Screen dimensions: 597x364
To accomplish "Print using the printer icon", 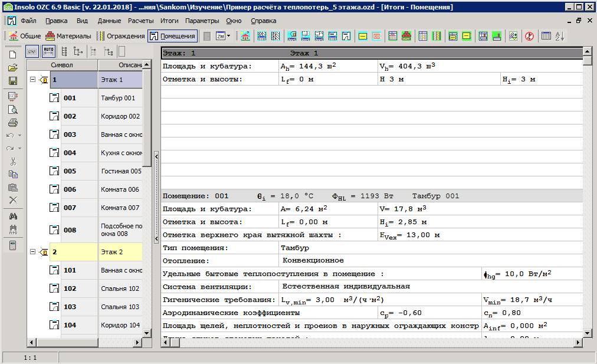I will [12, 123].
